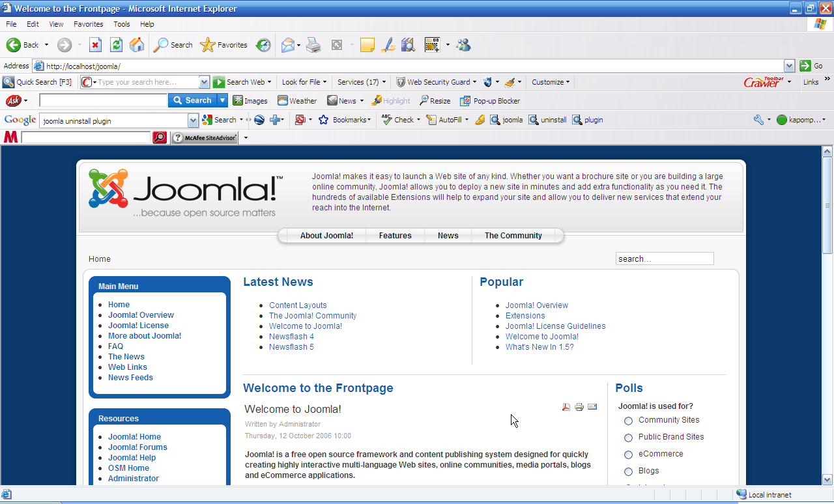Click the Joomla site search field
This screenshot has height=504, width=834.
click(x=665, y=259)
